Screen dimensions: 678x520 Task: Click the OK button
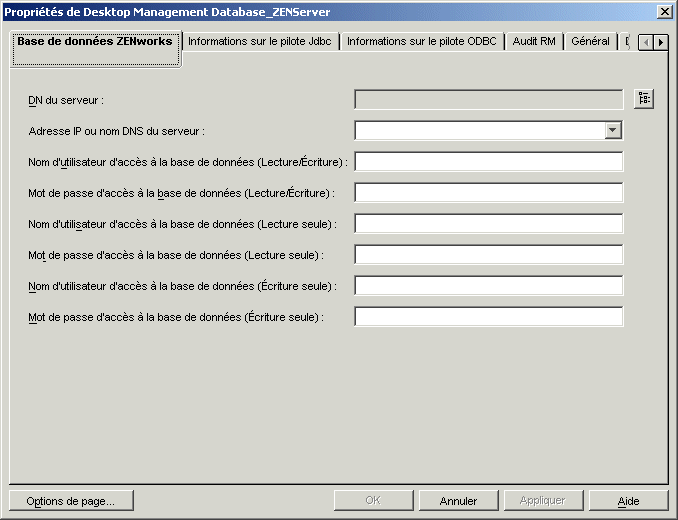(374, 501)
